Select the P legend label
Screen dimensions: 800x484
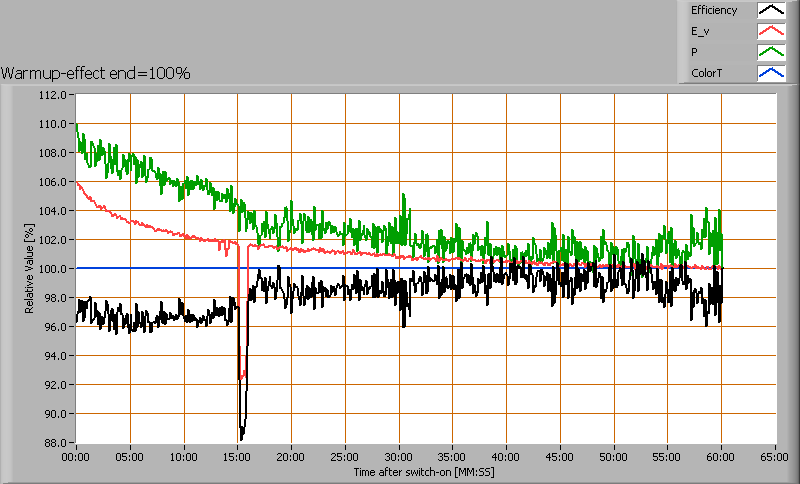tap(694, 52)
